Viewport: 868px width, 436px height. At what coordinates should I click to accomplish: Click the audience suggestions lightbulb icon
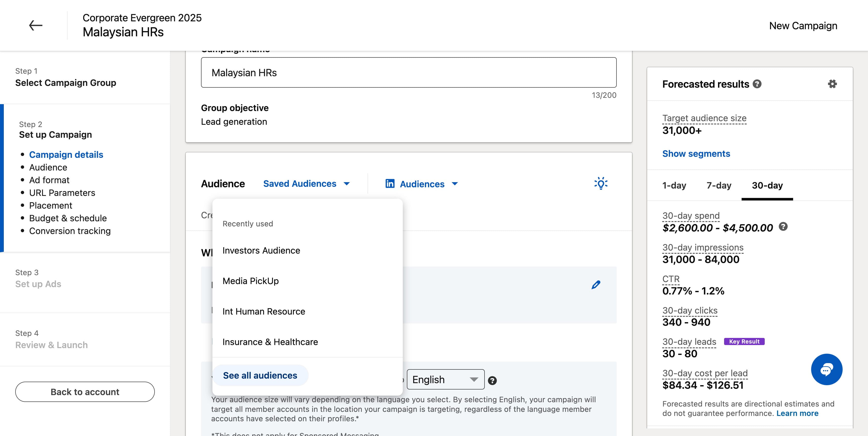[600, 183]
